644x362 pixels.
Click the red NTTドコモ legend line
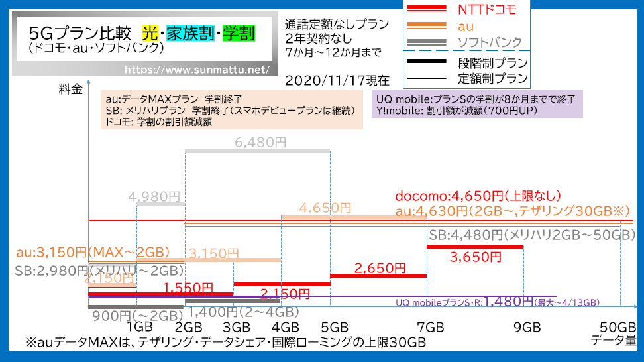tap(427, 8)
